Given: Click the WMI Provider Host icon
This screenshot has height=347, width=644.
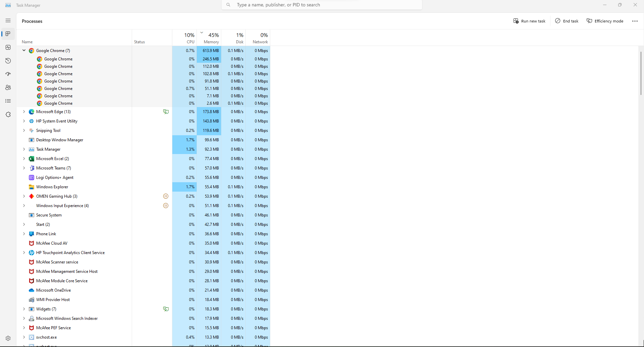Looking at the screenshot, I should pos(32,300).
